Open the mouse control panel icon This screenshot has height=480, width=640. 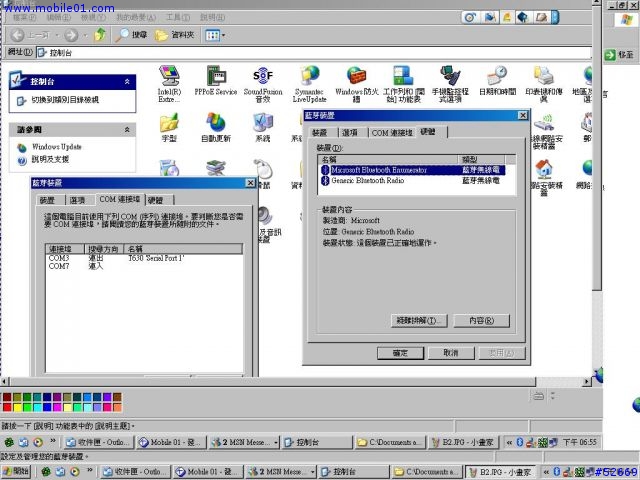(263, 168)
